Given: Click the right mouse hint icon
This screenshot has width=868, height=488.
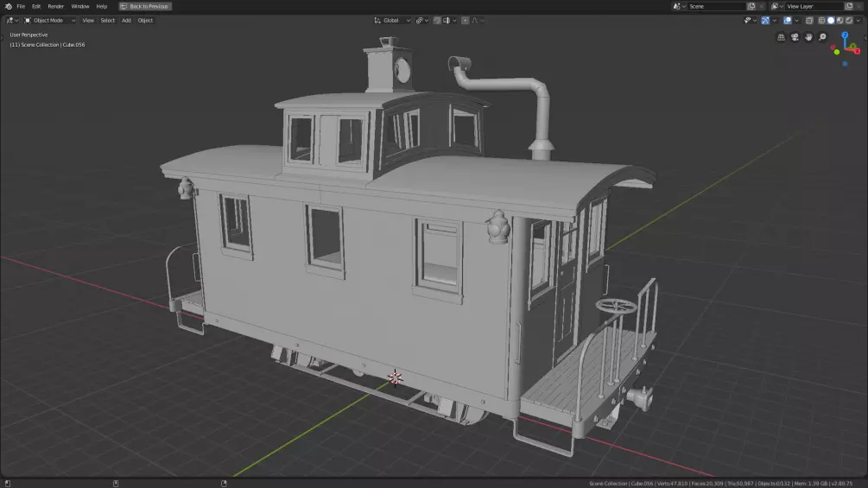Looking at the screenshot, I should click(224, 484).
